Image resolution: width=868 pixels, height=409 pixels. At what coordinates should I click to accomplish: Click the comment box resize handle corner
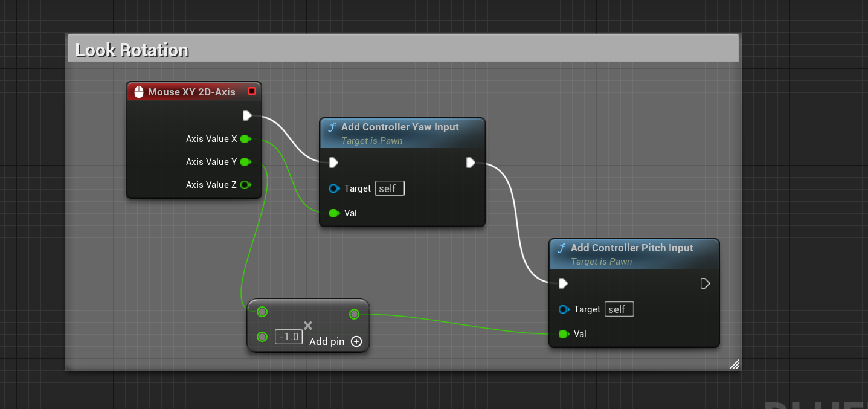[735, 364]
